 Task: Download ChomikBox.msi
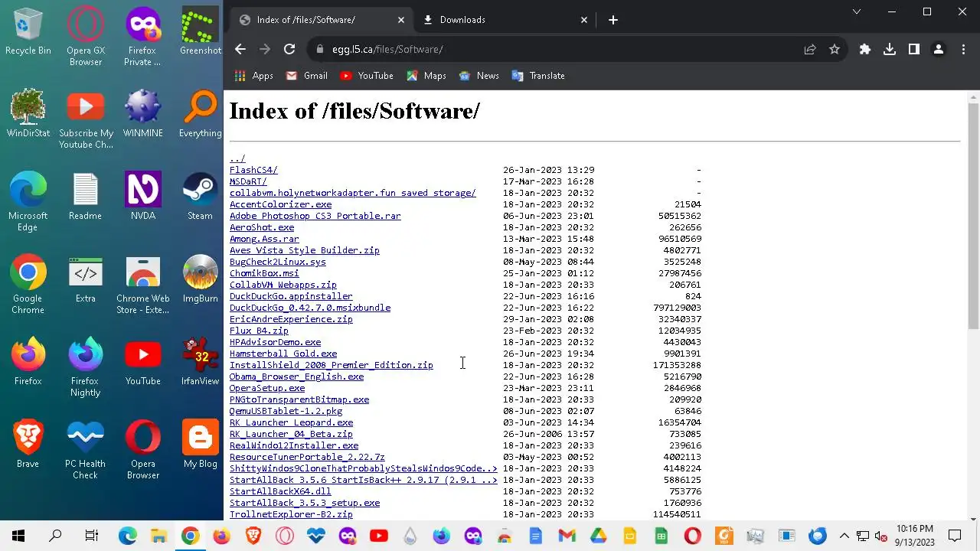tap(264, 273)
